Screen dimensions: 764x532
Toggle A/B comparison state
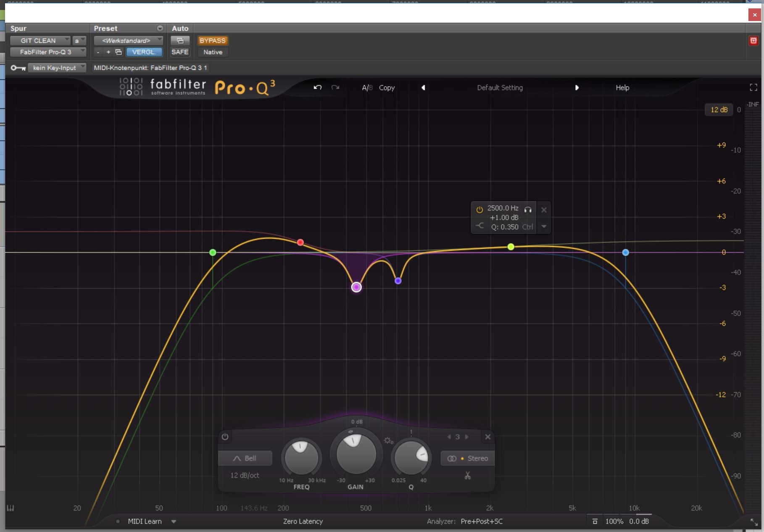(367, 88)
